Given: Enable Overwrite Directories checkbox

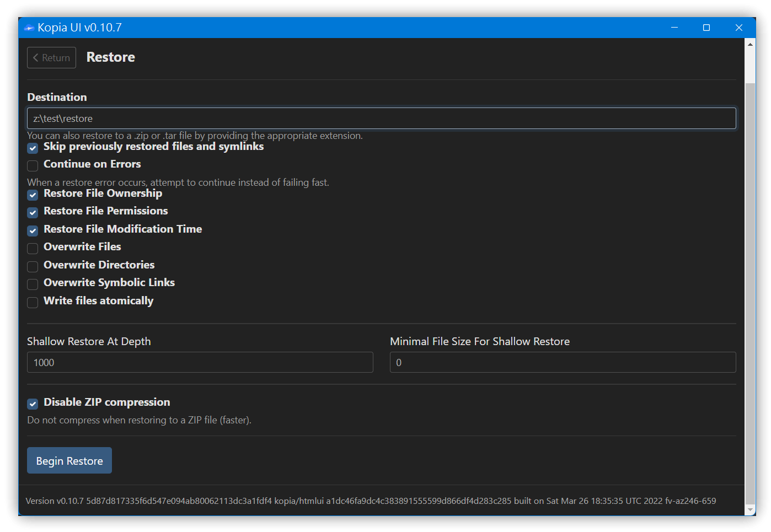Looking at the screenshot, I should 33,266.
